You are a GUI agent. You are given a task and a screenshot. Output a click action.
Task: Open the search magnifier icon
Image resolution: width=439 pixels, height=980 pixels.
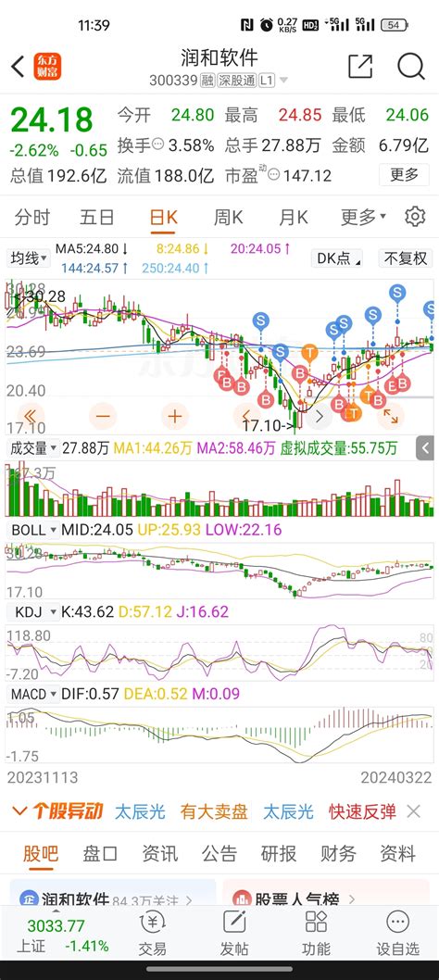[411, 66]
